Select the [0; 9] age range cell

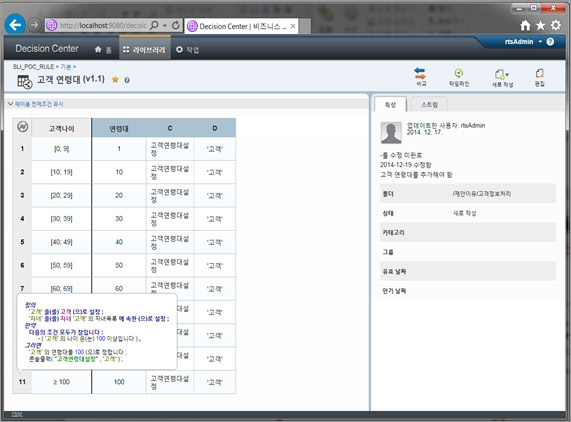coord(61,149)
